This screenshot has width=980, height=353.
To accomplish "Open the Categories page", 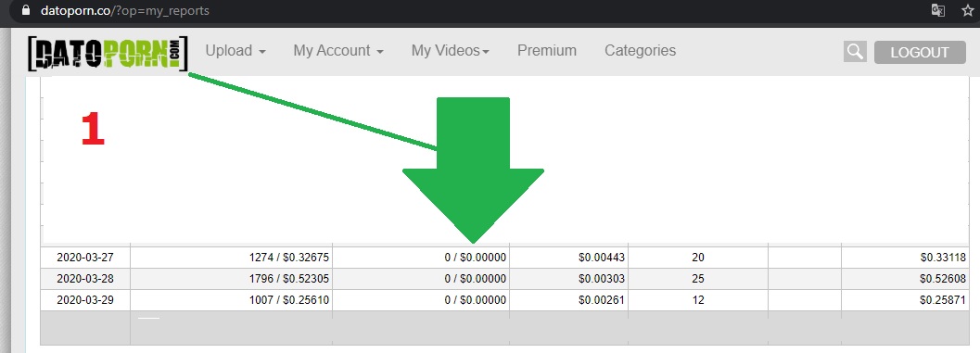I will point(640,51).
